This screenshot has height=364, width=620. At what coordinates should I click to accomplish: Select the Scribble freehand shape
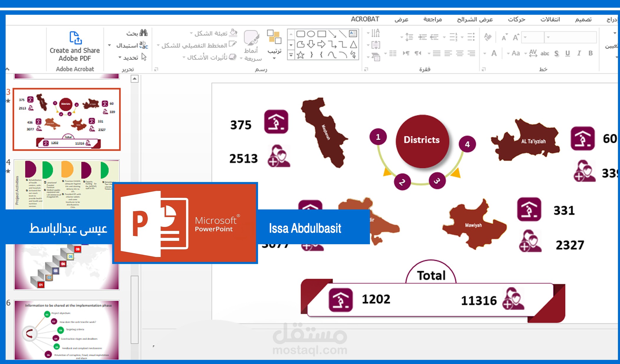point(353,55)
